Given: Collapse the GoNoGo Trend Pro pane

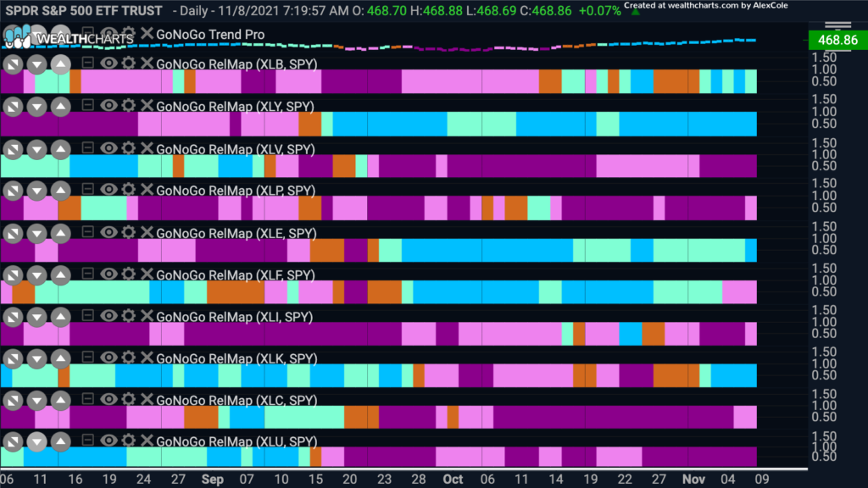Looking at the screenshot, I should 87,32.
